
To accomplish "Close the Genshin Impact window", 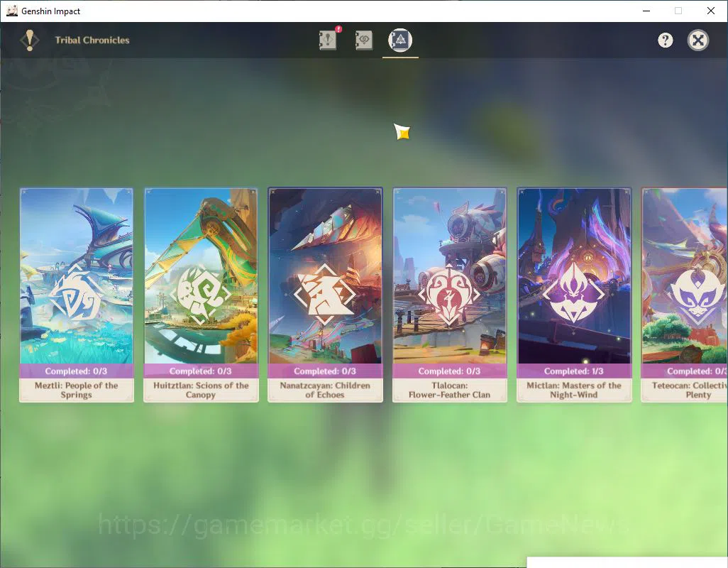I will point(711,11).
